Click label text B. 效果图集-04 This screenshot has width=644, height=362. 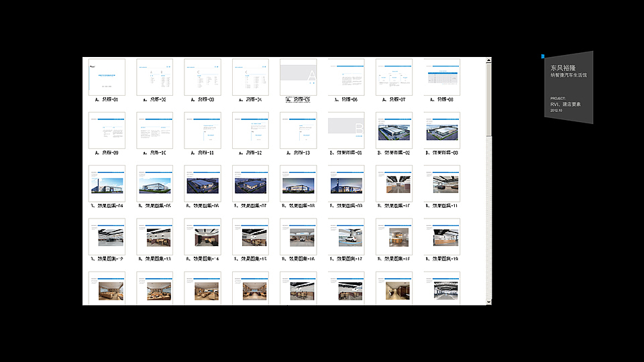click(x=107, y=206)
